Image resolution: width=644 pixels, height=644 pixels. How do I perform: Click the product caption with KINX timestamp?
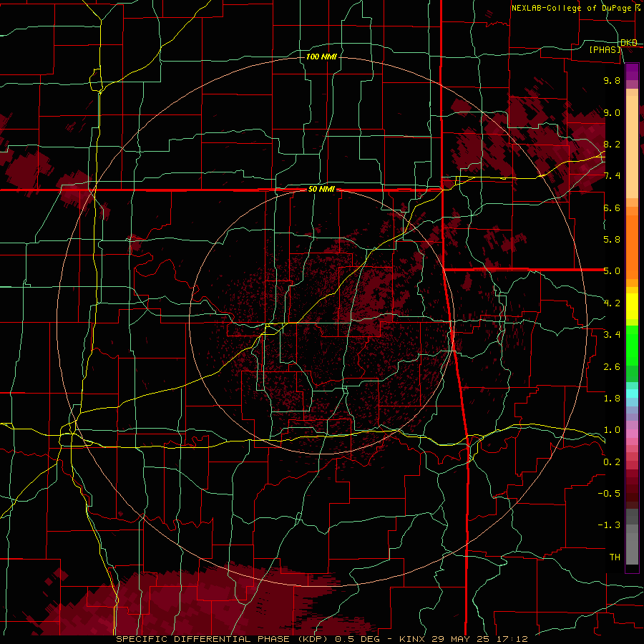pyautogui.click(x=321, y=639)
